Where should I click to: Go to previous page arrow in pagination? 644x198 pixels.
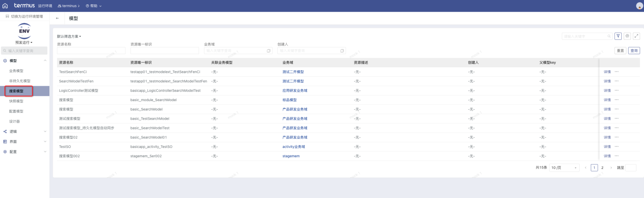(x=586, y=168)
